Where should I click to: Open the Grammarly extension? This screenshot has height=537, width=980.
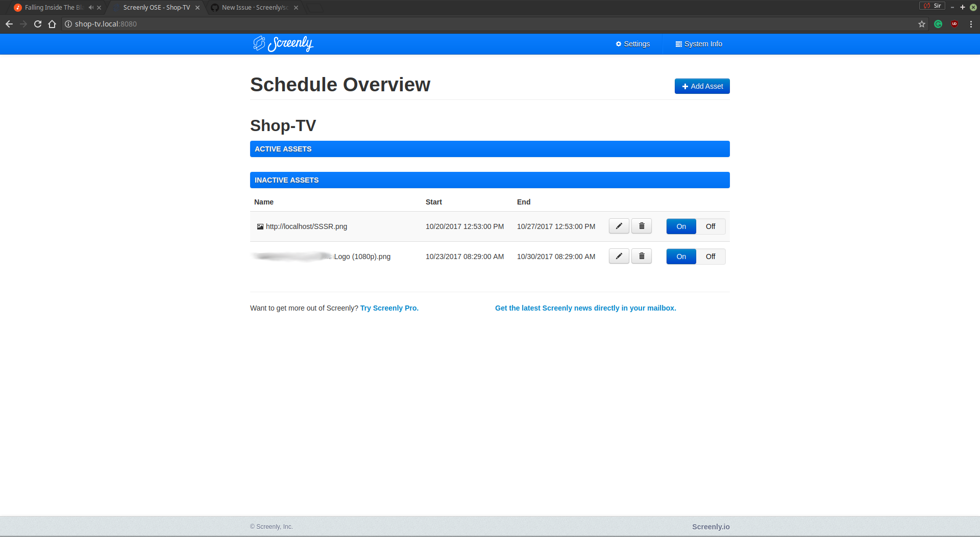[x=938, y=24]
